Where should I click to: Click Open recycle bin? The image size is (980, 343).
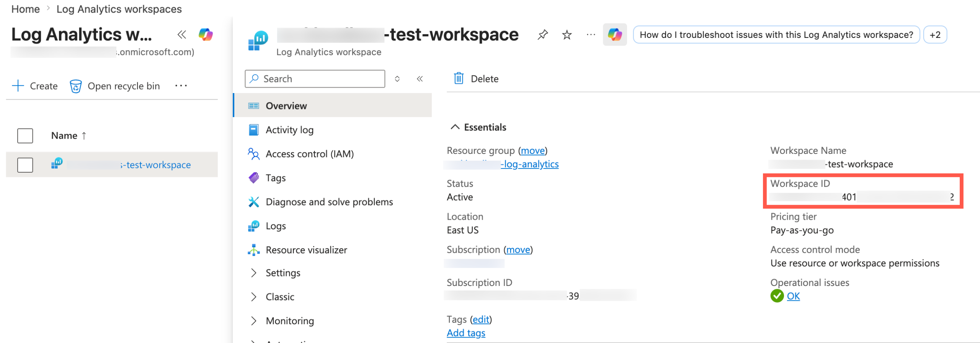click(115, 86)
